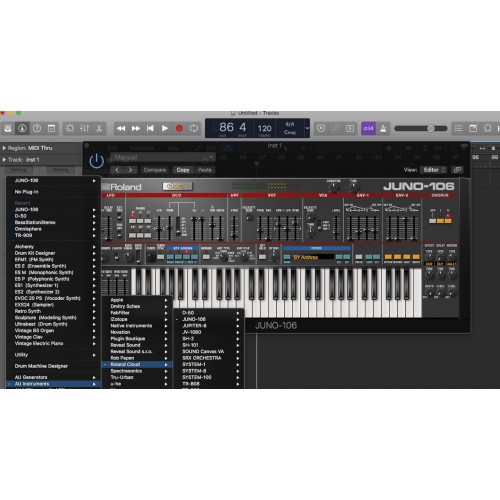Toggle the Replace mode icon
Screen dimensions: 500x500
(x=321, y=128)
